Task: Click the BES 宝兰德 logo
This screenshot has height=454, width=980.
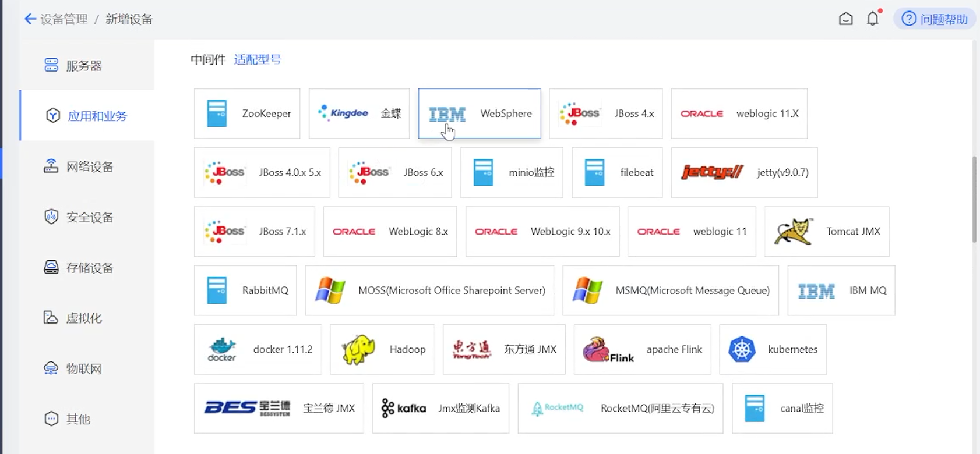Action: 247,408
